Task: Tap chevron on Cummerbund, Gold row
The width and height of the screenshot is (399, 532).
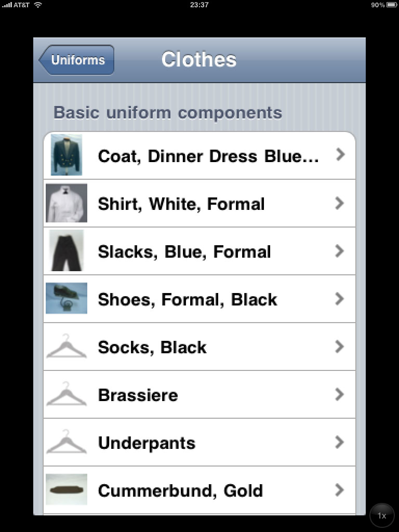Action: 340,490
